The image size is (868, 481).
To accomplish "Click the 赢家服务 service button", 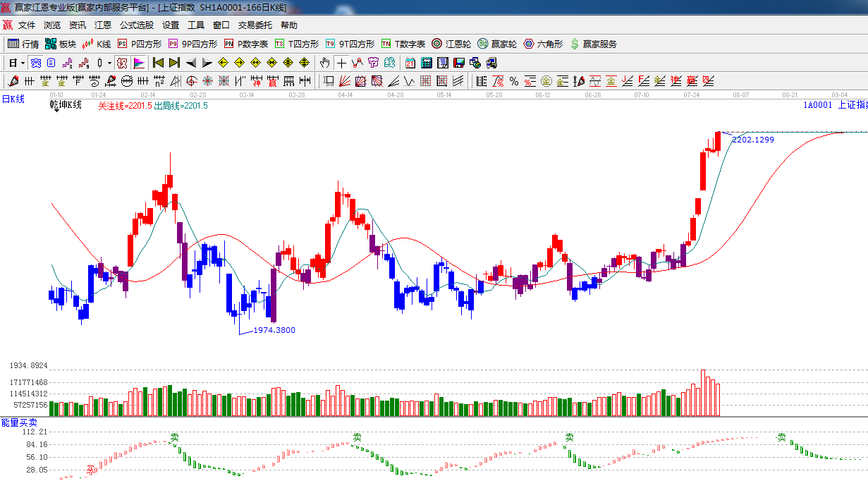I will (x=593, y=44).
